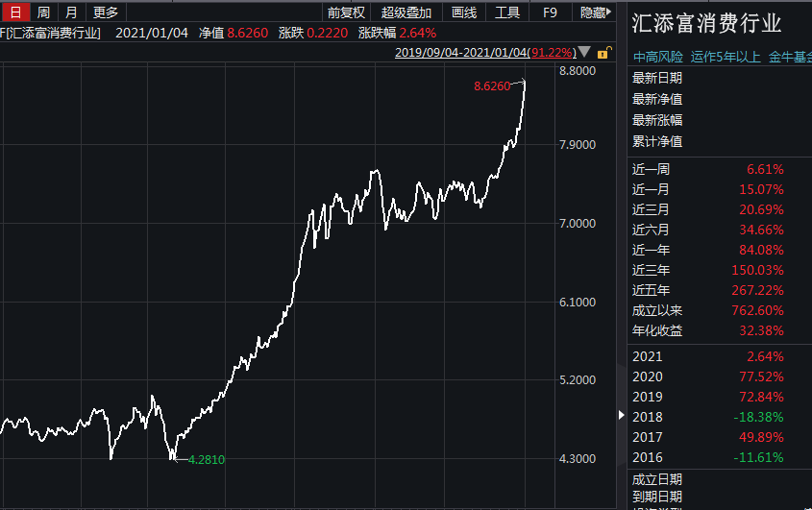Switch to the 周 weekly chart tab
Viewport: 812px width, 510px height.
pos(43,12)
